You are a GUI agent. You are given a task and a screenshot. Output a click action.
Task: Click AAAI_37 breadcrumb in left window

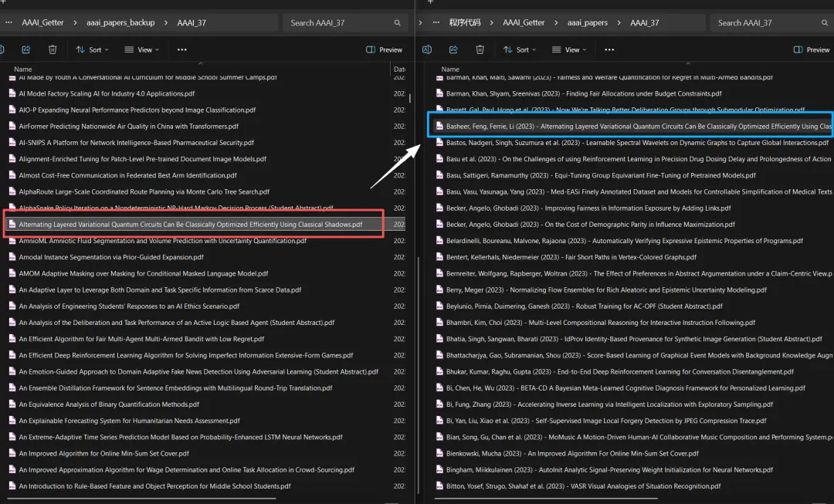(x=192, y=23)
